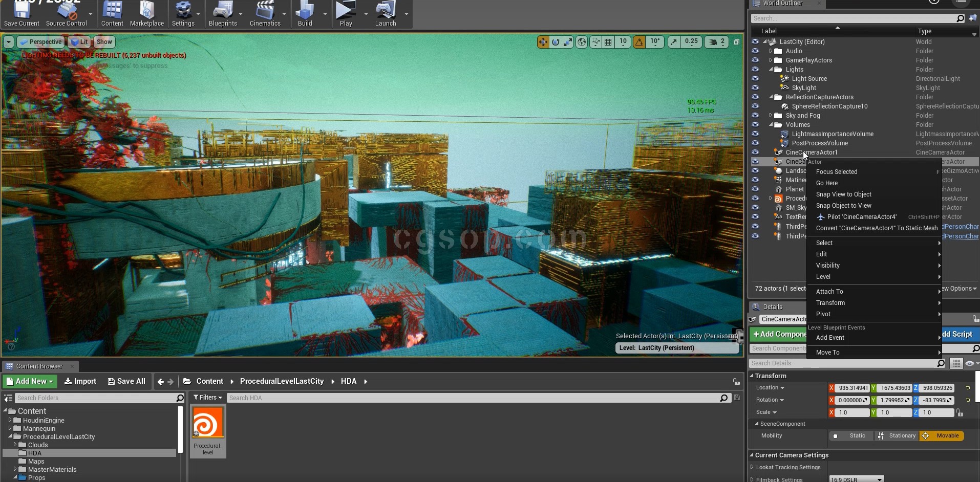Toggle visibility of SkyLight
980x482 pixels.
tap(755, 88)
